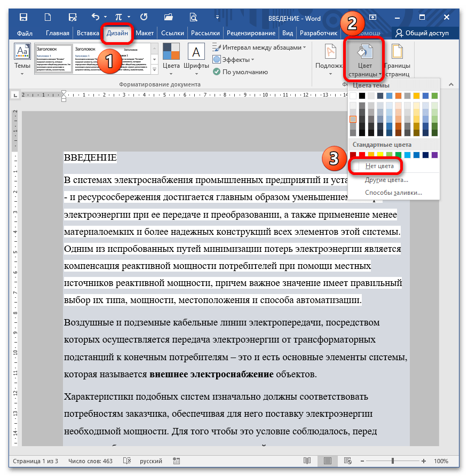Click the tab selector at ruler corner

point(15,96)
